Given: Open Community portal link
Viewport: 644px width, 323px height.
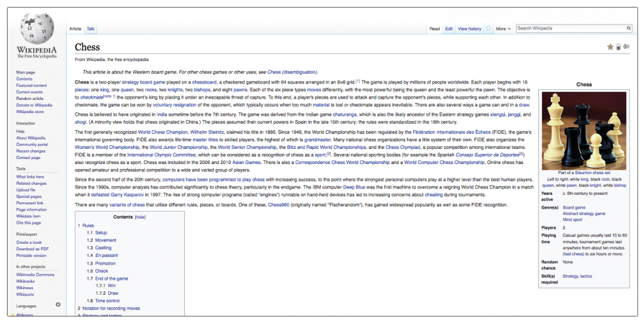Looking at the screenshot, I should tap(32, 145).
